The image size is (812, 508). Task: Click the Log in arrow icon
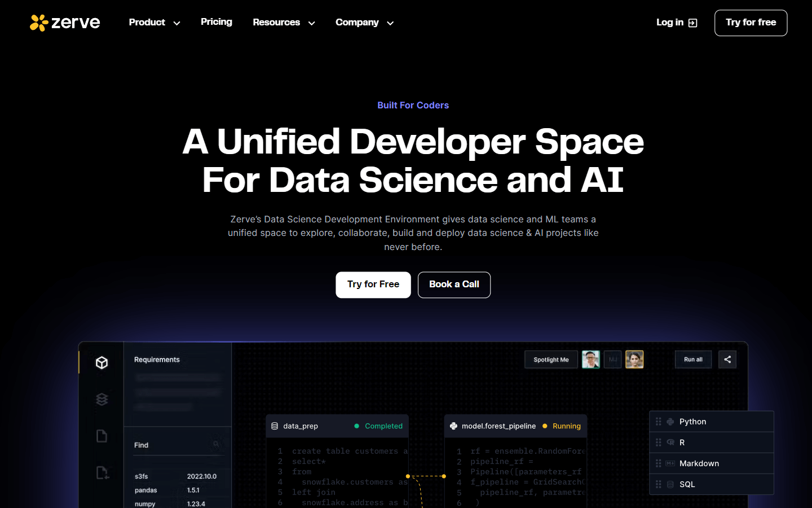[x=693, y=23]
